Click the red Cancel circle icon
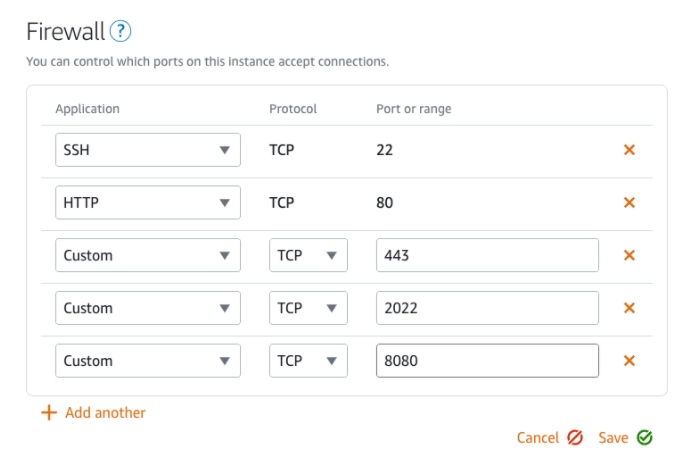 click(x=575, y=438)
